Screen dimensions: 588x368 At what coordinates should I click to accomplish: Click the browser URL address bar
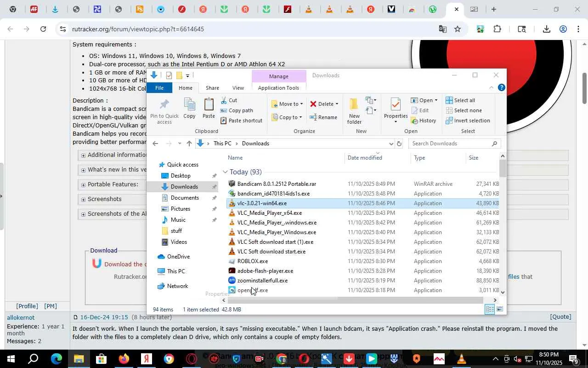point(248,29)
